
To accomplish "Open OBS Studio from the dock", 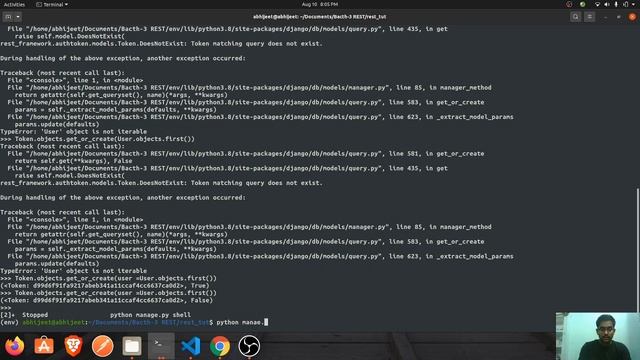I will click(x=249, y=346).
